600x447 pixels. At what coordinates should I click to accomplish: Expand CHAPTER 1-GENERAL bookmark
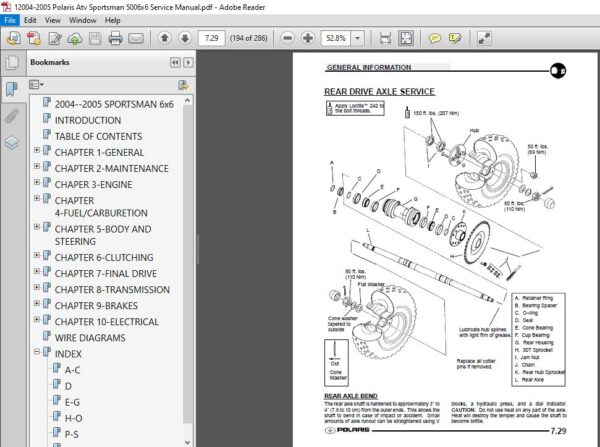click(x=37, y=150)
